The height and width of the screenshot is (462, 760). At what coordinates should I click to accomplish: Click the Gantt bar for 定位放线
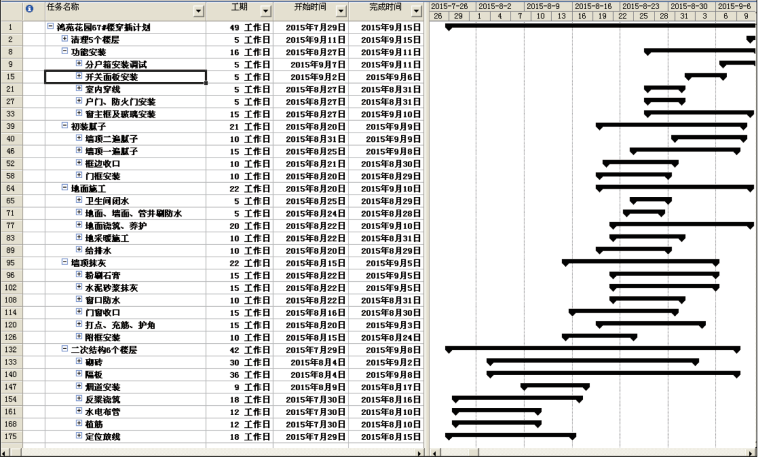point(509,436)
